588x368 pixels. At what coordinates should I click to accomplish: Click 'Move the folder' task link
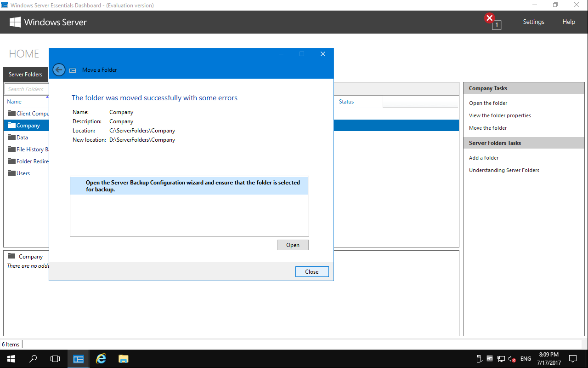pyautogui.click(x=488, y=128)
